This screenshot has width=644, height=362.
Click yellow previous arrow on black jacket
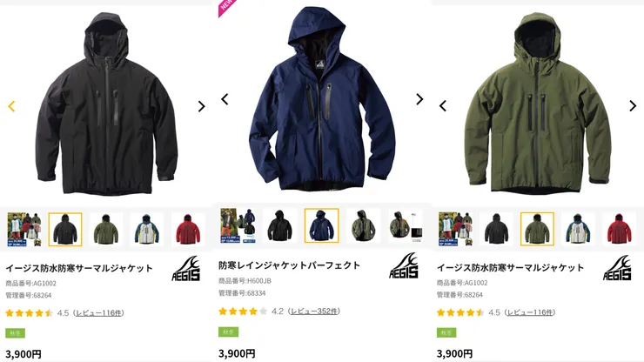[11, 106]
